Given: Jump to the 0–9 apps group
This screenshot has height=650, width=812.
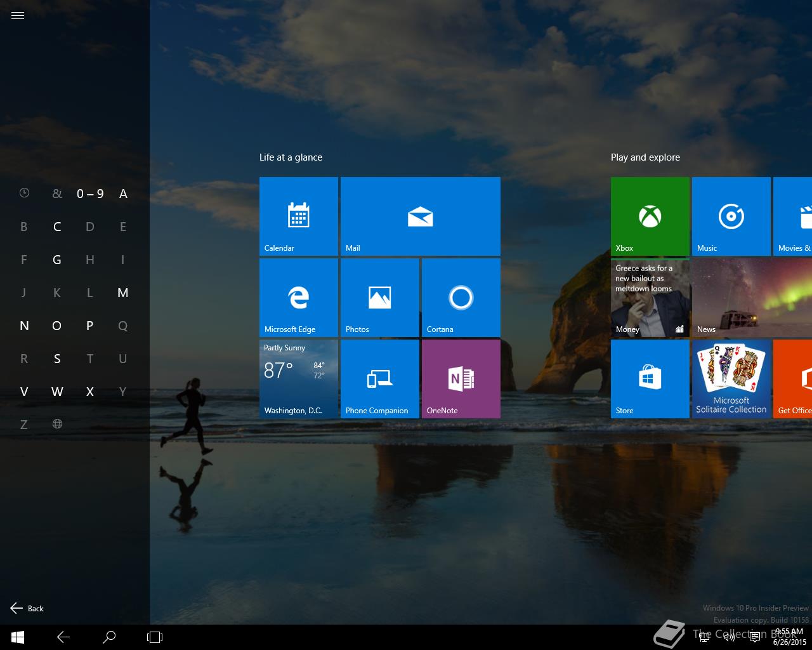Looking at the screenshot, I should pyautogui.click(x=90, y=194).
